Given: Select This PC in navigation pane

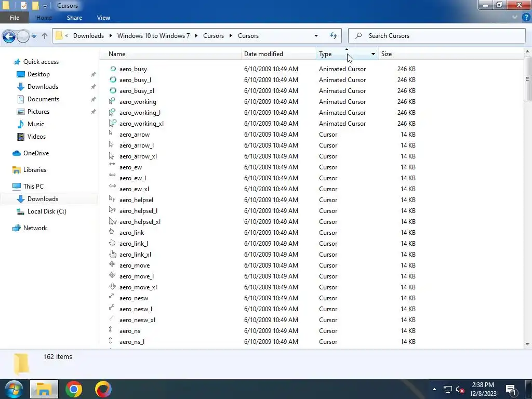Looking at the screenshot, I should coord(33,187).
